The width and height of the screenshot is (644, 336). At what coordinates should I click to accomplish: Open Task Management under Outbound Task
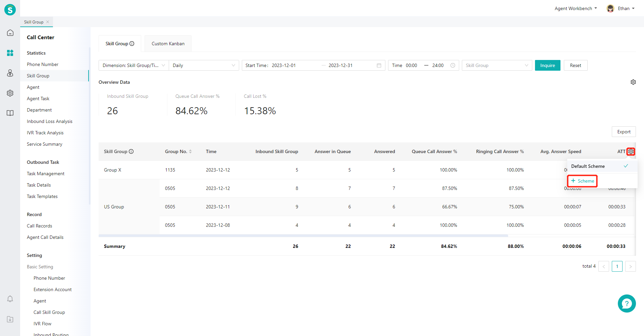tap(46, 174)
